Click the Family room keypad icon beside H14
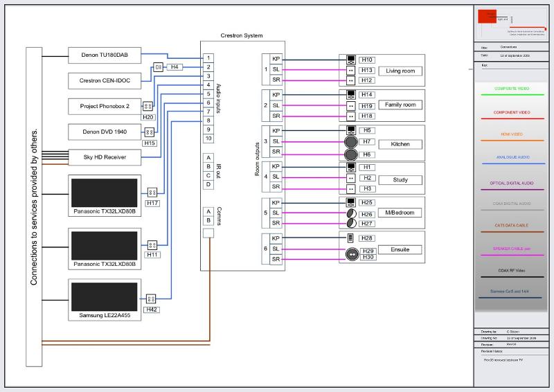 point(350,94)
